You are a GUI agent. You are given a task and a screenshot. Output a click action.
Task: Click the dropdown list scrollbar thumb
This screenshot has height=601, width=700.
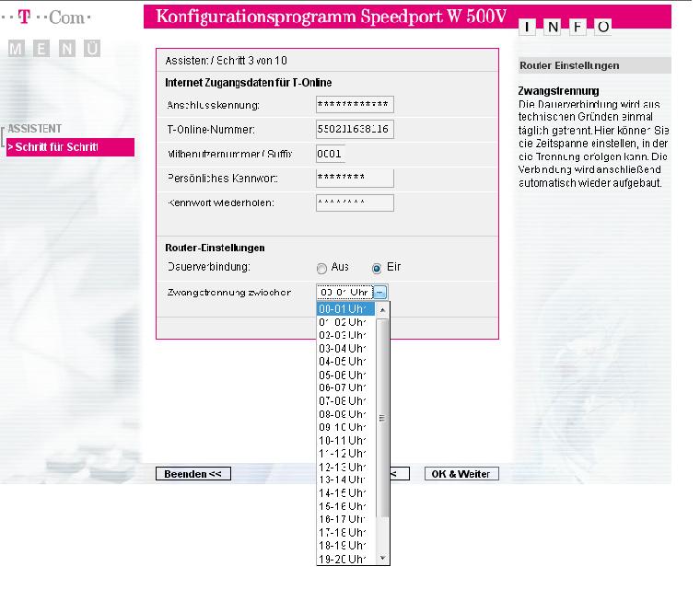point(382,418)
